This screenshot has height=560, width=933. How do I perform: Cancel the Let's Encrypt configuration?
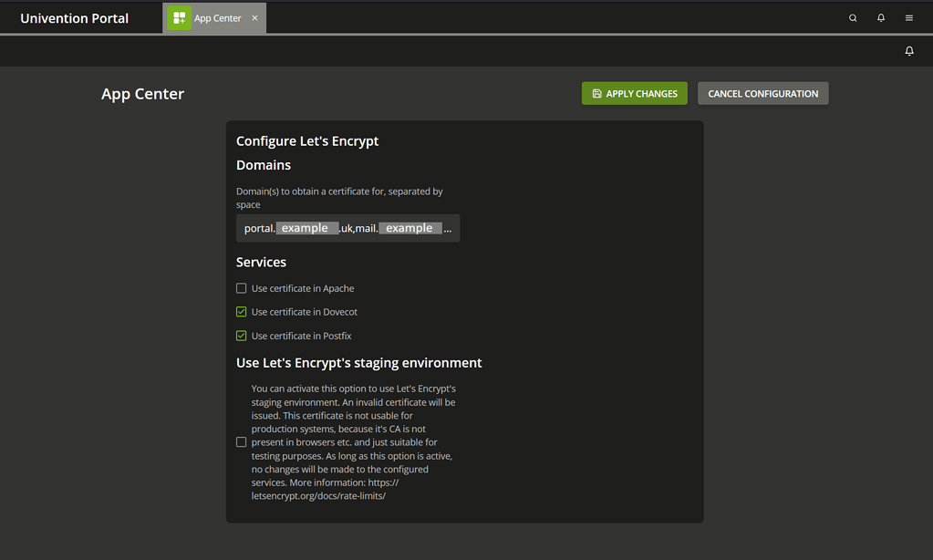coord(762,93)
